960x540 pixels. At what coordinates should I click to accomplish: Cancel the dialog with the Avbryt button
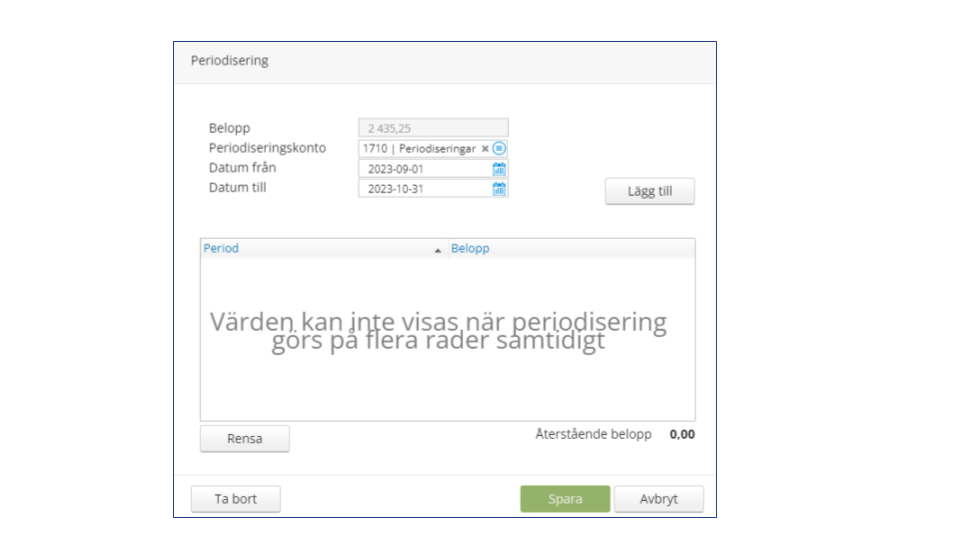[659, 499]
